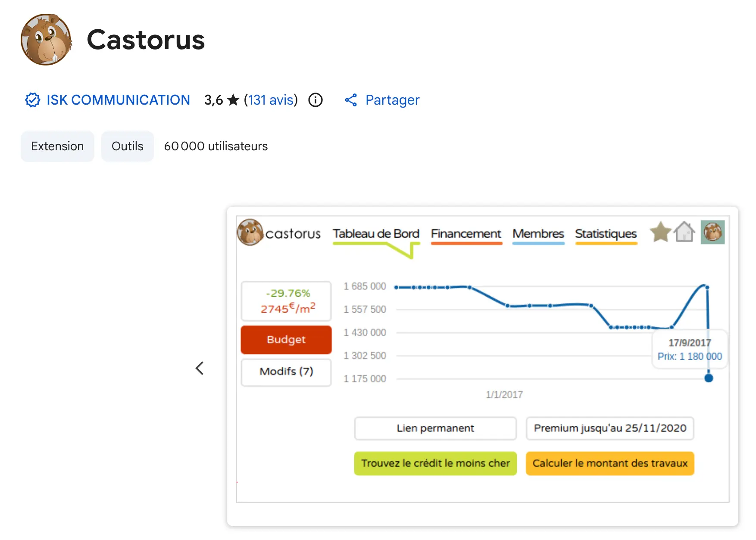Image resolution: width=756 pixels, height=540 pixels.
Task: Click the final chart data point marker
Action: 709,378
